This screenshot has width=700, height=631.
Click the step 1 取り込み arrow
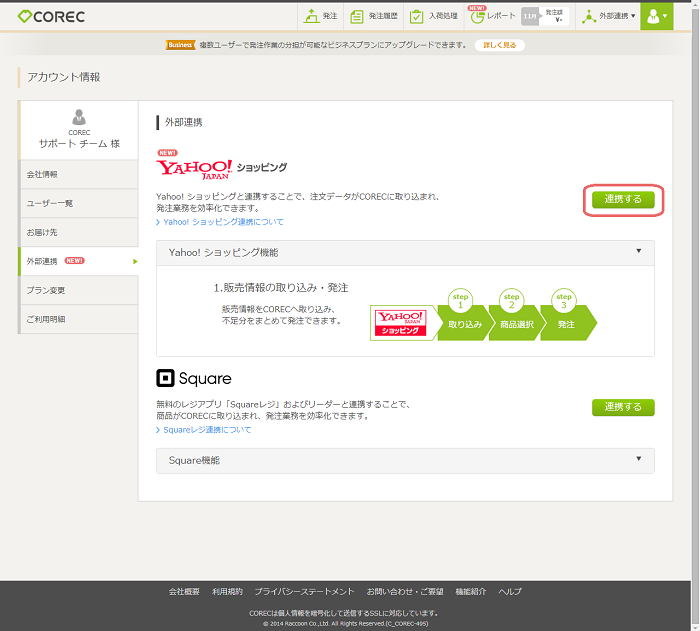463,322
